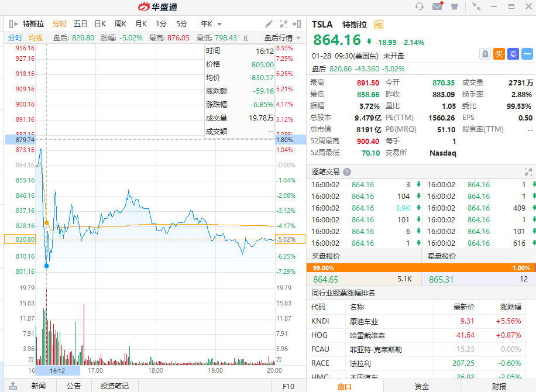Image resolution: width=536 pixels, height=392 pixels.
Task: Select the 资金 bottom tab
Action: [422, 386]
